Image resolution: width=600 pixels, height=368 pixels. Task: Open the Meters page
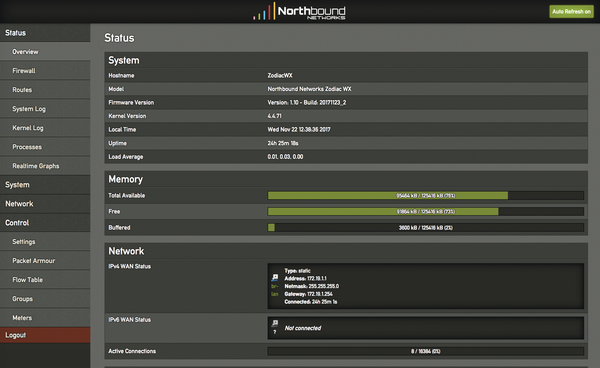(x=45, y=318)
